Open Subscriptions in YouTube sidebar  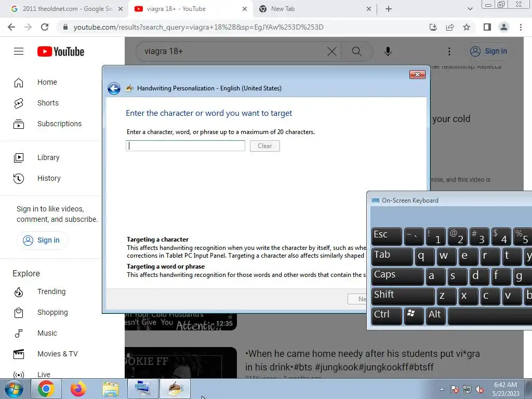tap(59, 124)
